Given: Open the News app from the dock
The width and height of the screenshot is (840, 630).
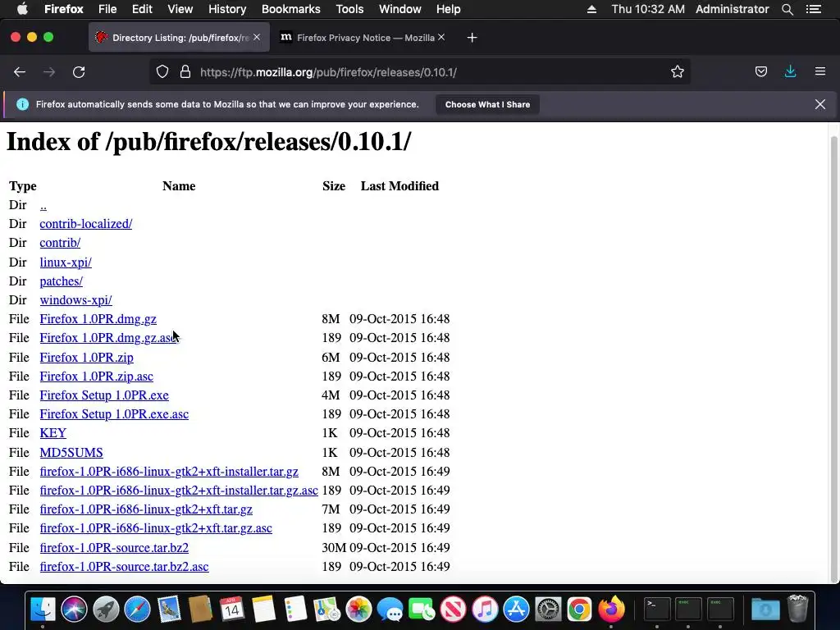Looking at the screenshot, I should [453, 609].
